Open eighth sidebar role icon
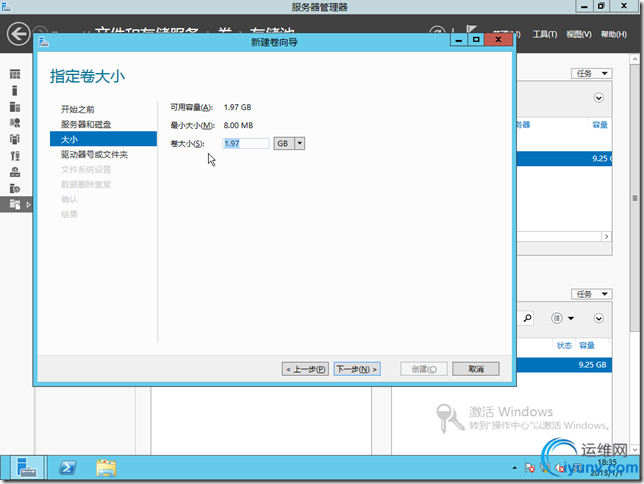 (15, 189)
